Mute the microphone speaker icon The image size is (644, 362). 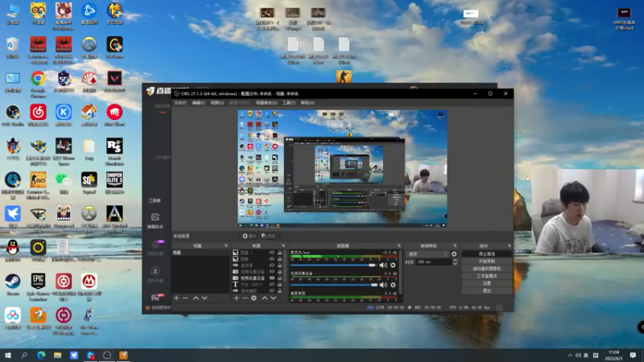(x=382, y=264)
